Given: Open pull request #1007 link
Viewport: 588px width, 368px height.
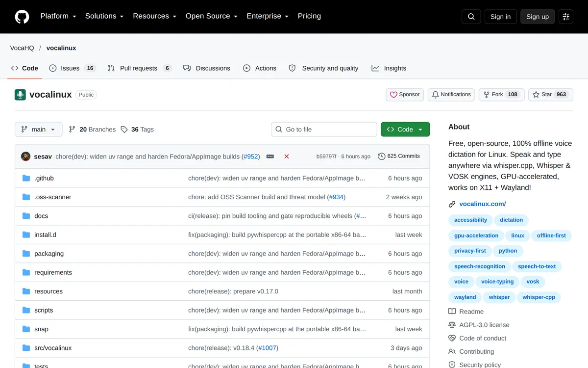Looking at the screenshot, I should [268, 348].
